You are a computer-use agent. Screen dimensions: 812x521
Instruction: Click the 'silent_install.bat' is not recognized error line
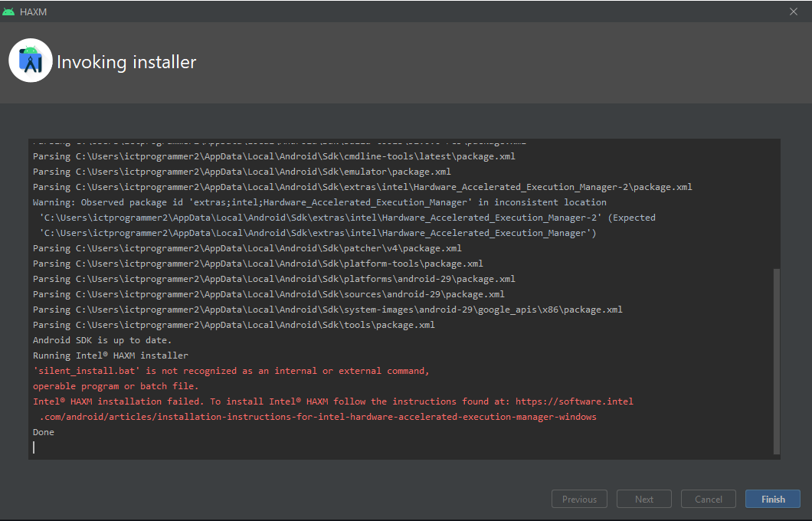click(x=231, y=371)
